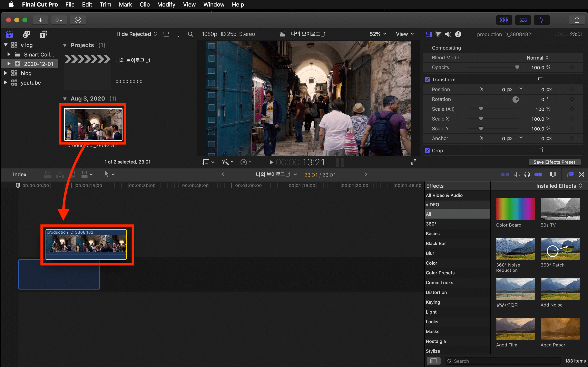588x367 pixels.
Task: Click browser search magnifier icon
Action: tap(191, 34)
